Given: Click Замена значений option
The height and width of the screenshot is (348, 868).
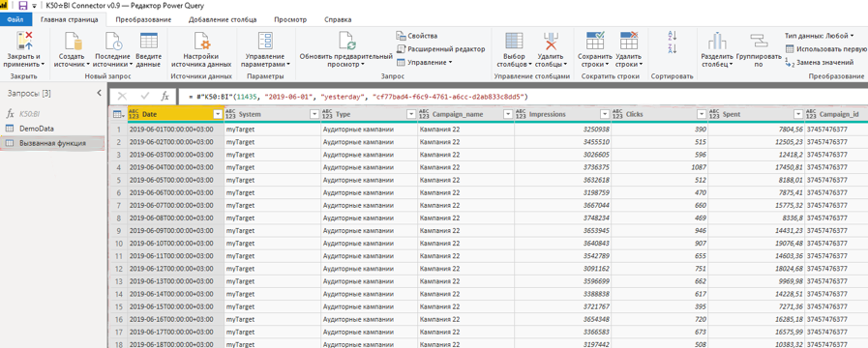Looking at the screenshot, I should coord(819,63).
